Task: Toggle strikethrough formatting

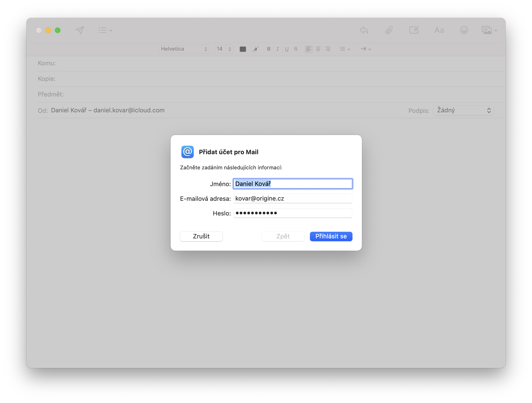Action: point(296,49)
